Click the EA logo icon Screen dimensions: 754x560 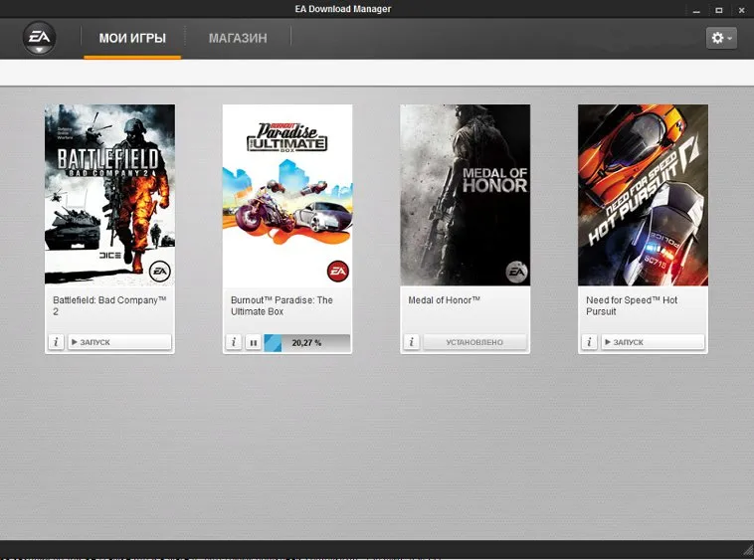pos(39,39)
